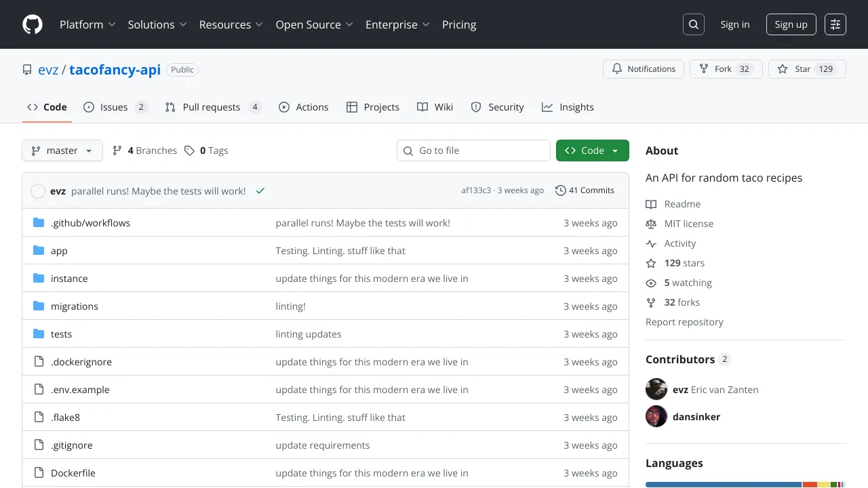Expand the Resources menu
The height and width of the screenshot is (488, 868).
(x=231, y=24)
